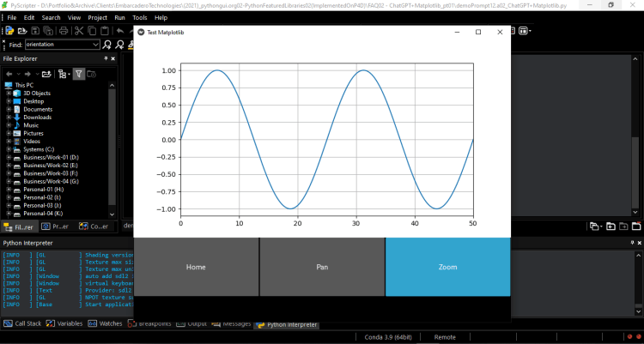Screen dimensions: 644x344
Task: Open the layouts dropdown icon in toolbar
Action: coord(525,31)
